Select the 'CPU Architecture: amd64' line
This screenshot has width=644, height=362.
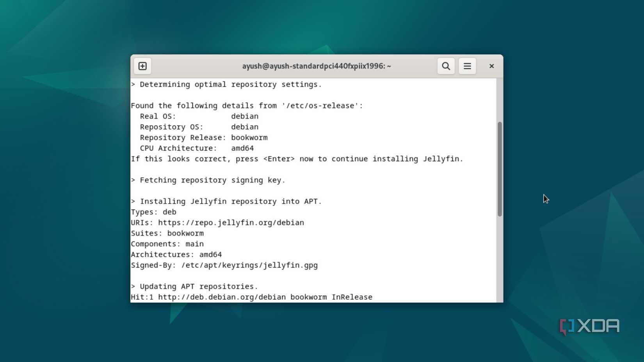point(192,148)
